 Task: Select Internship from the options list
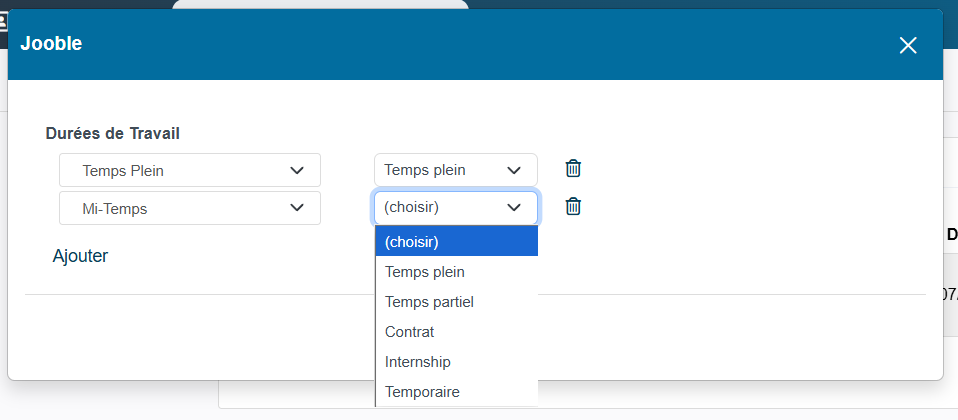point(456,361)
